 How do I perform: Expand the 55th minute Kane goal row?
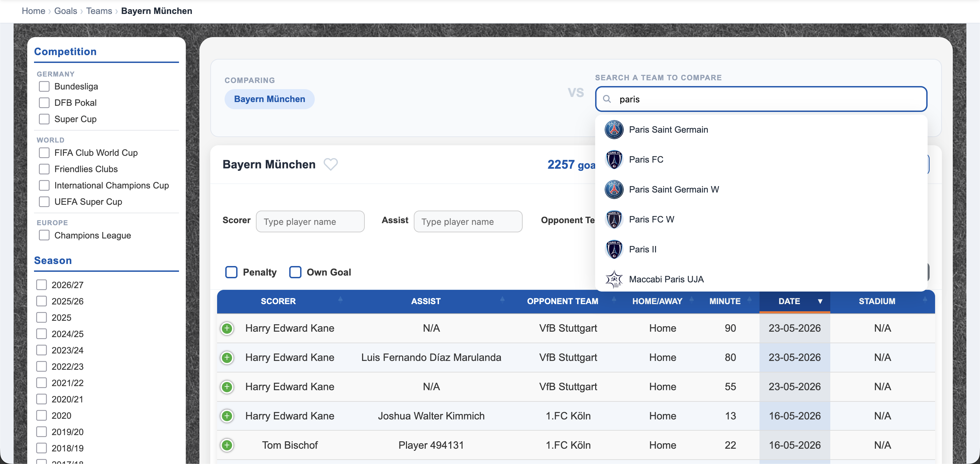(227, 387)
